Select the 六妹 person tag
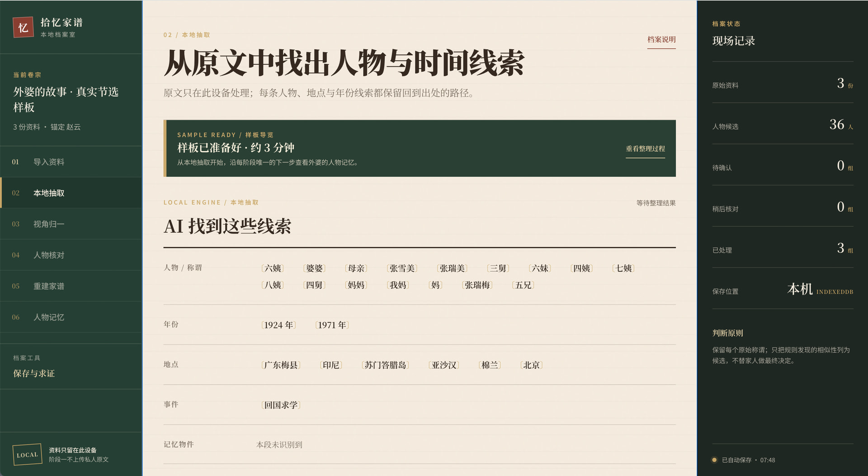This screenshot has width=868, height=476. 540,268
